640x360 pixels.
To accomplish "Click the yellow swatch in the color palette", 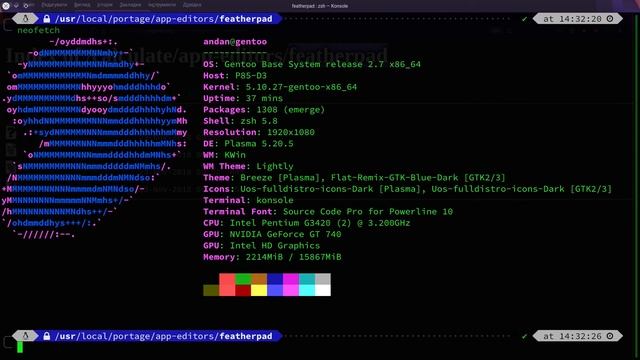I will click(259, 290).
